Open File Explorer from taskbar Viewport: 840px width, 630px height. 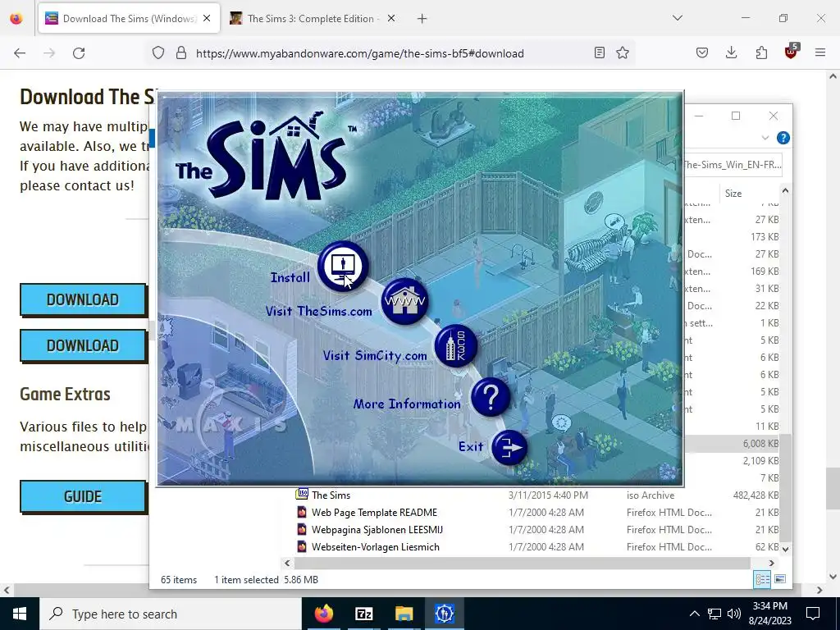404,614
